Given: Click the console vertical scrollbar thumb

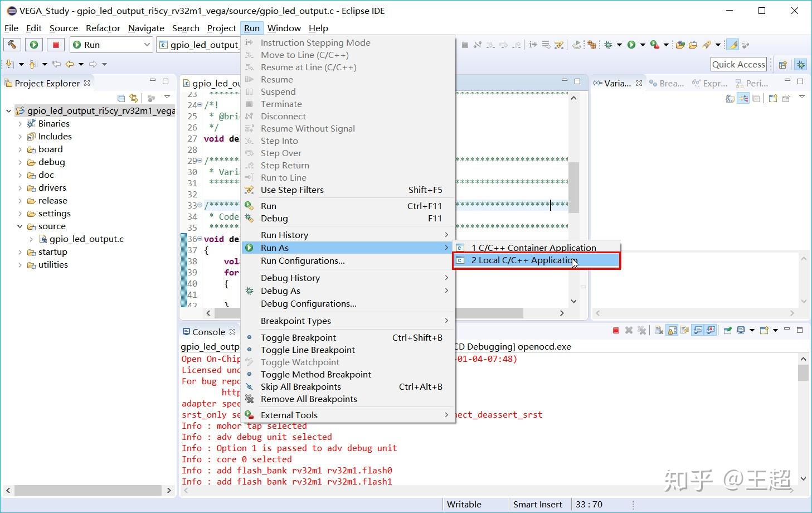Looking at the screenshot, I should tap(803, 372).
